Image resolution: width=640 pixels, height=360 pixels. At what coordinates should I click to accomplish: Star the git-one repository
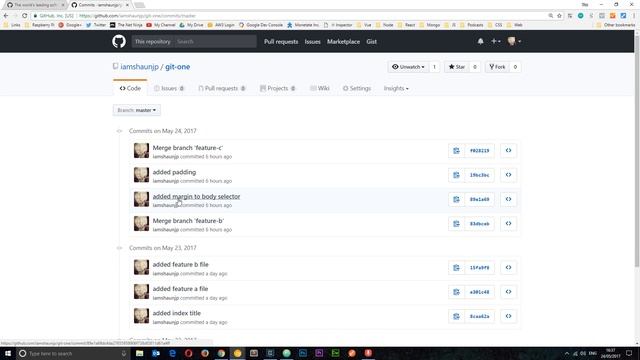(457, 67)
